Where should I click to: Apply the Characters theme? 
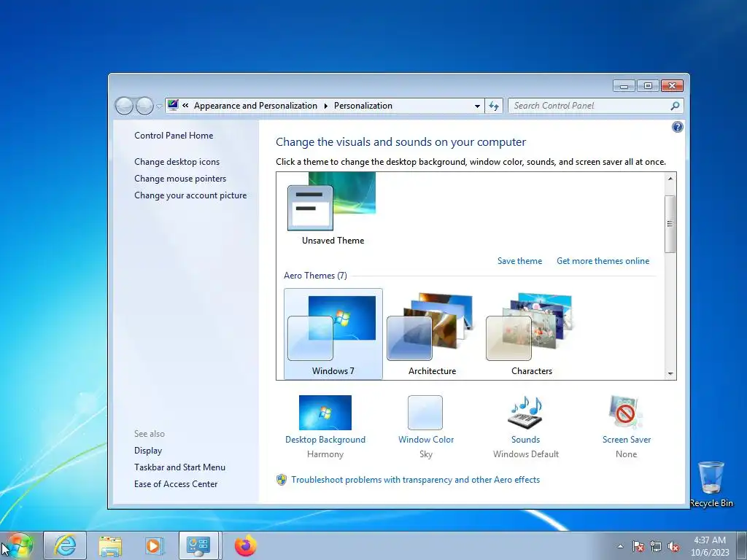531,333
